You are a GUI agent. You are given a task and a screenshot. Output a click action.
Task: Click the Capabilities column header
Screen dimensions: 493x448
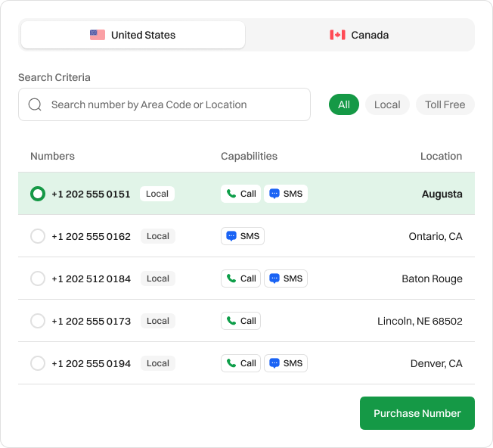point(249,157)
